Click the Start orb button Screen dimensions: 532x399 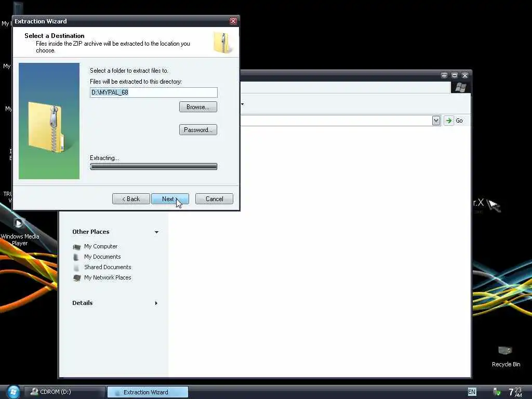pyautogui.click(x=13, y=392)
